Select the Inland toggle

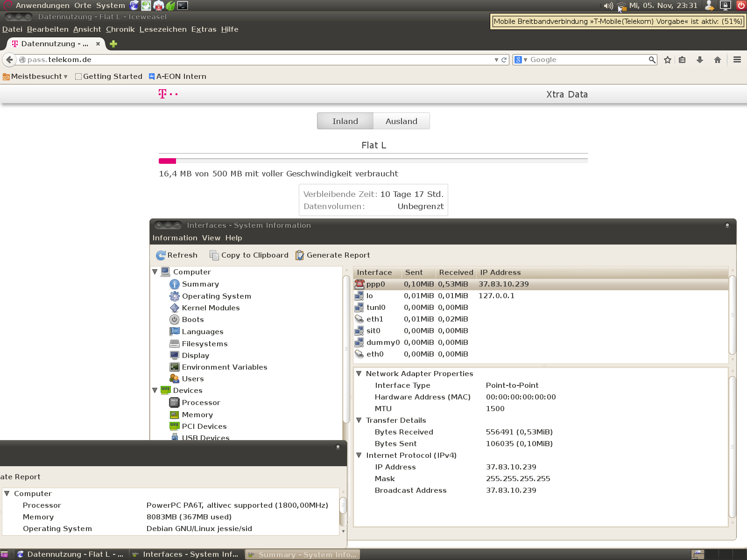[345, 121]
